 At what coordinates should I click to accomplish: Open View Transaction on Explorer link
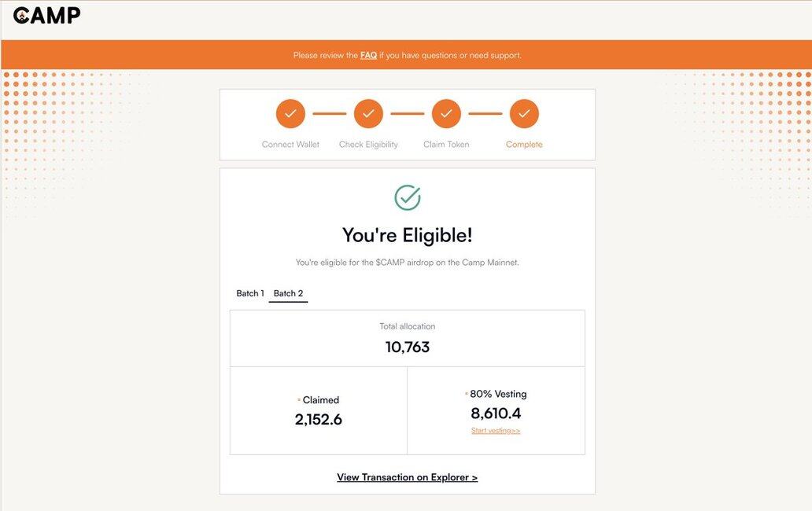point(407,477)
